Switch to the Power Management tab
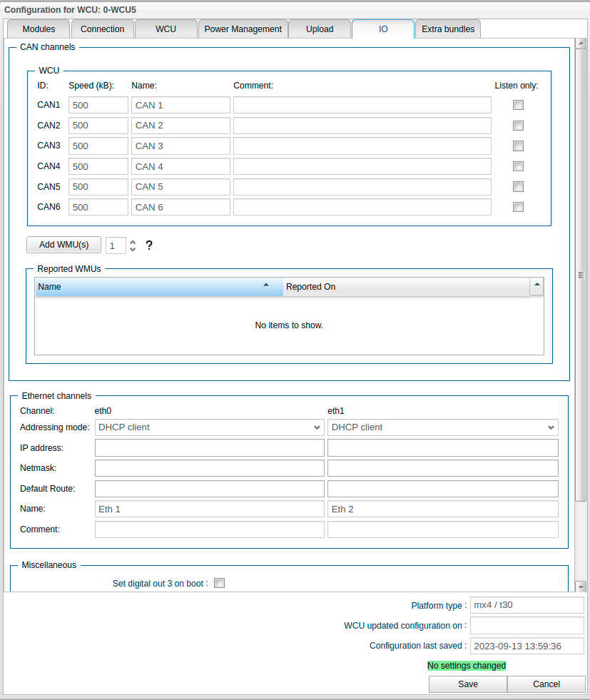The height and width of the screenshot is (700, 590). pos(243,29)
